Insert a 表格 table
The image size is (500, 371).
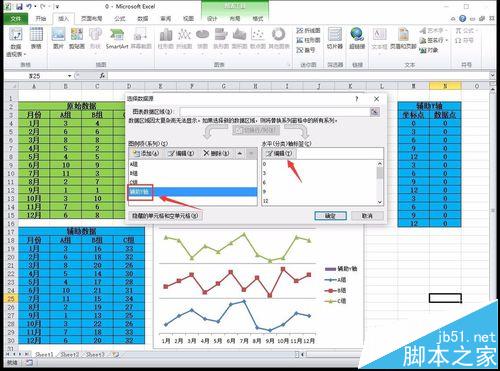point(36,39)
